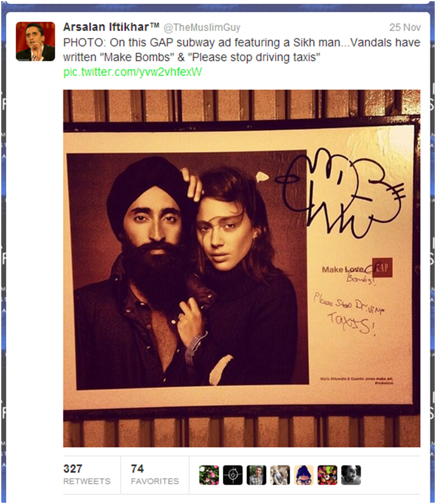Image resolution: width=436 pixels, height=504 pixels.
Task: Enlarge the embedded GAP subway ad photo
Action: 241,268
